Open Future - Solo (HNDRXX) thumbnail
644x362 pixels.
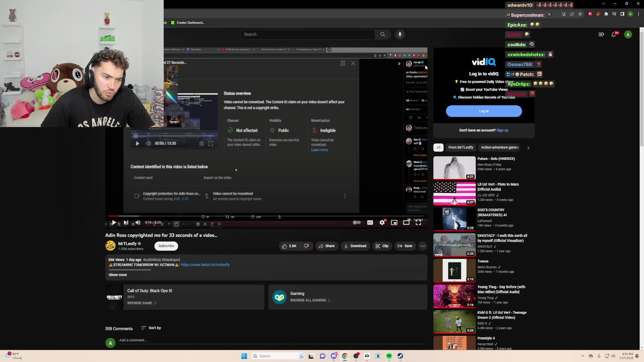(x=454, y=168)
